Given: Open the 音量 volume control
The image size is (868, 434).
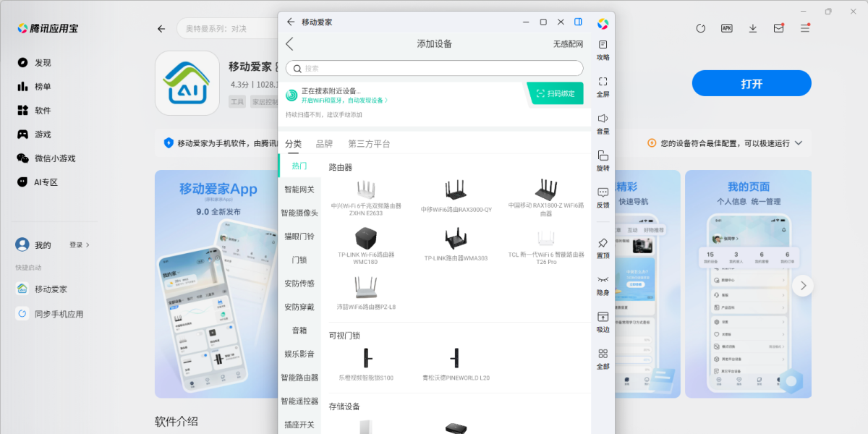Looking at the screenshot, I should pyautogui.click(x=603, y=119).
